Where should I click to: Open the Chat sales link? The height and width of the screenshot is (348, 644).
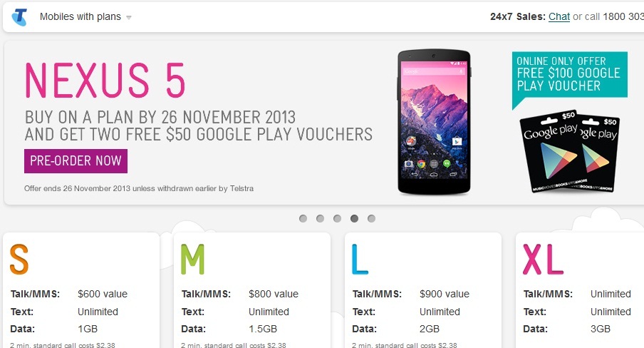coord(559,16)
